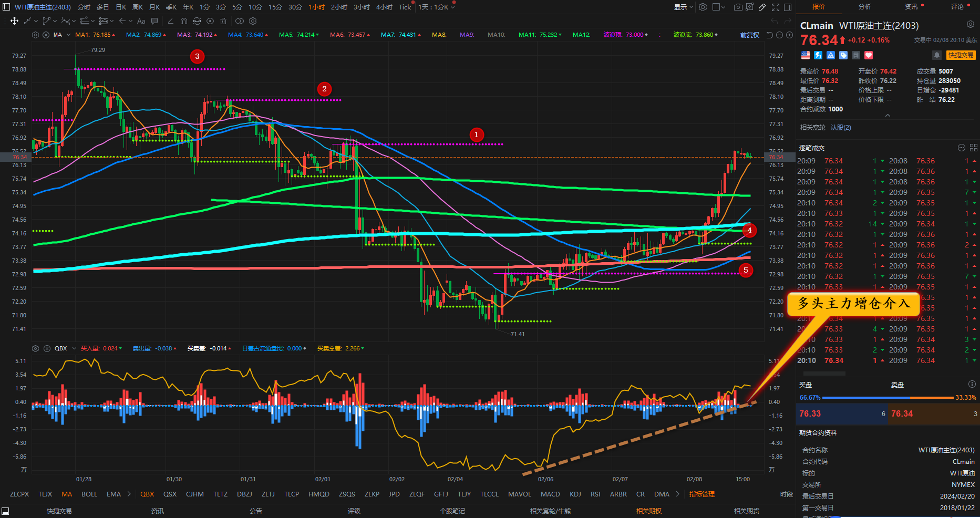This screenshot has width=980, height=518.
Task: Toggle tick list grid view icon
Action: (974, 148)
